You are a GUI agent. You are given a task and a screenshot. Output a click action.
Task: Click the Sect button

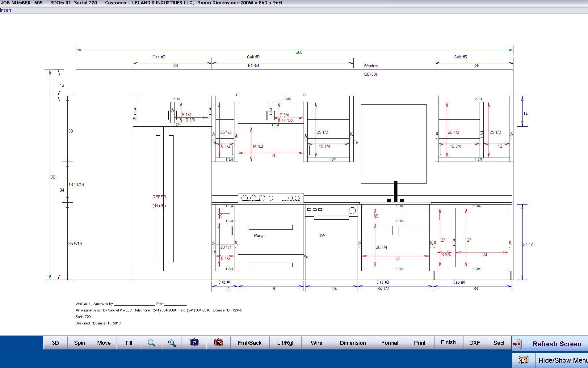click(x=499, y=343)
